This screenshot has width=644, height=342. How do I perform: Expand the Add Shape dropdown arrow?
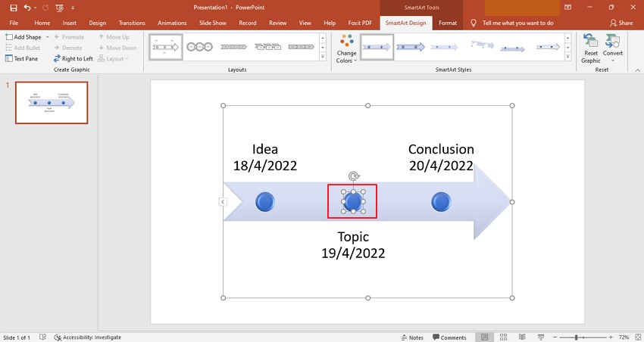[x=47, y=37]
